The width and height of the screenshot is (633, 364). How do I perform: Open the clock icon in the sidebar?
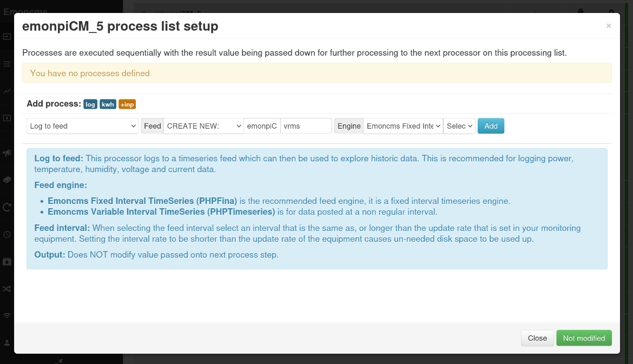coord(6,234)
